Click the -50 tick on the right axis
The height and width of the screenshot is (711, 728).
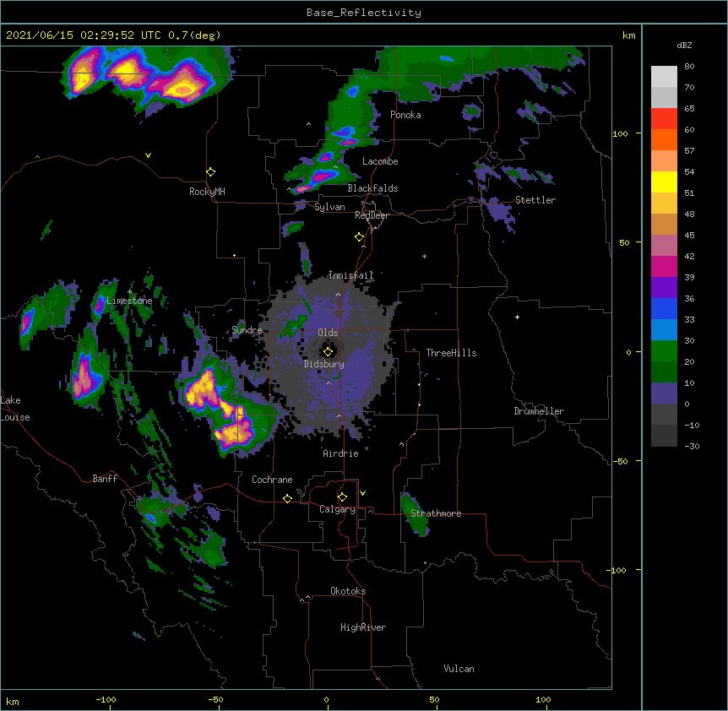[x=620, y=461]
